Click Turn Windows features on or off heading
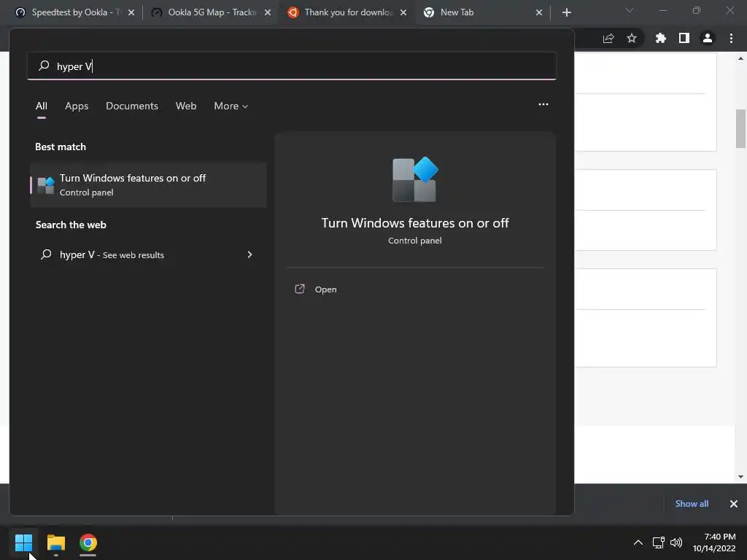 tap(415, 223)
